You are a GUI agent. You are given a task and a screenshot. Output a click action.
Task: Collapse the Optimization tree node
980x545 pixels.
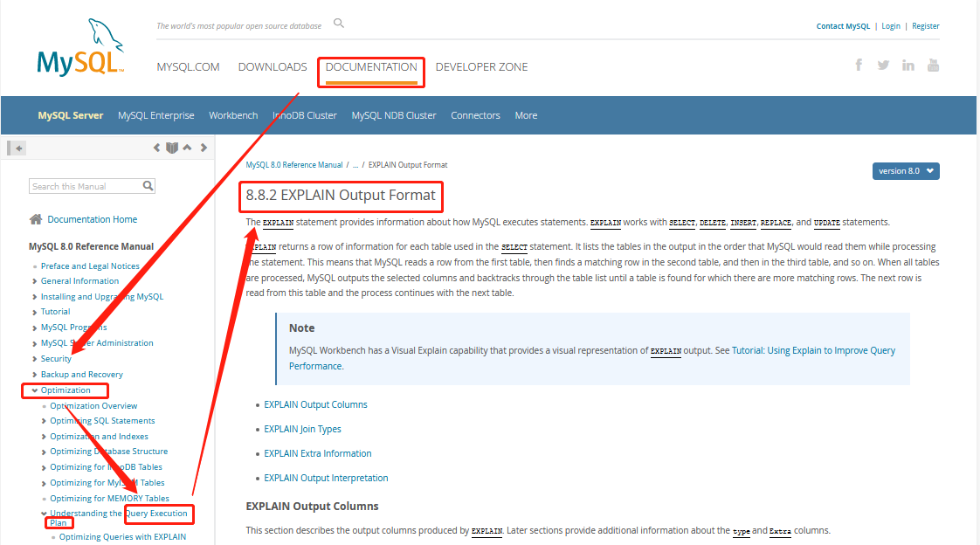(34, 390)
